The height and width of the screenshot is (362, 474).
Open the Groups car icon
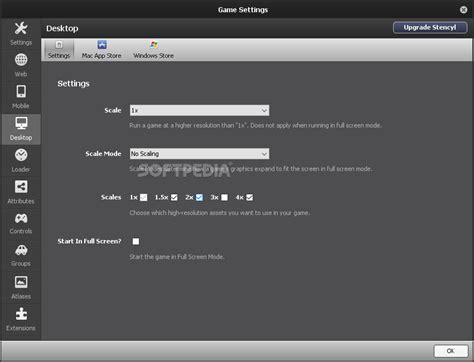point(21,250)
